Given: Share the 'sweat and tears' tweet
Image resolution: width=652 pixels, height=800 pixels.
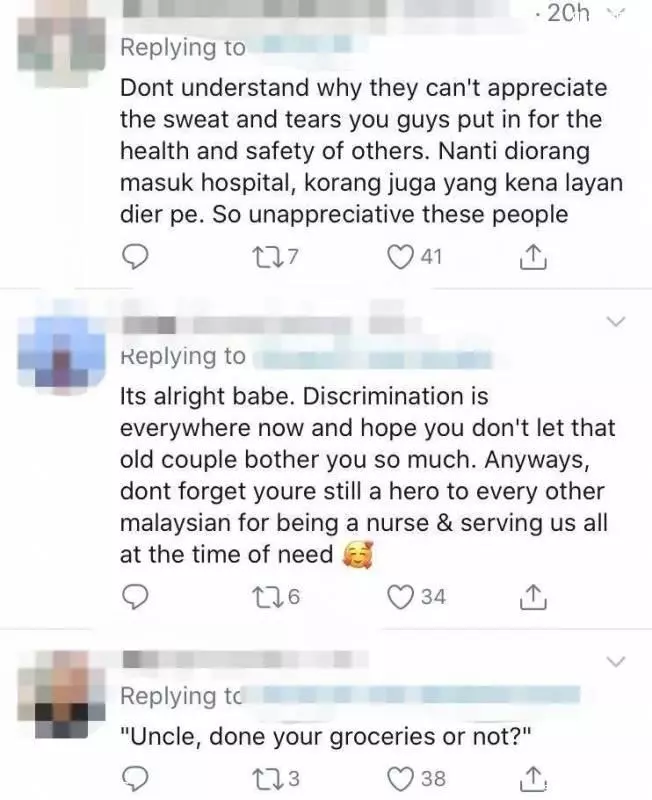Looking at the screenshot, I should point(533,257).
